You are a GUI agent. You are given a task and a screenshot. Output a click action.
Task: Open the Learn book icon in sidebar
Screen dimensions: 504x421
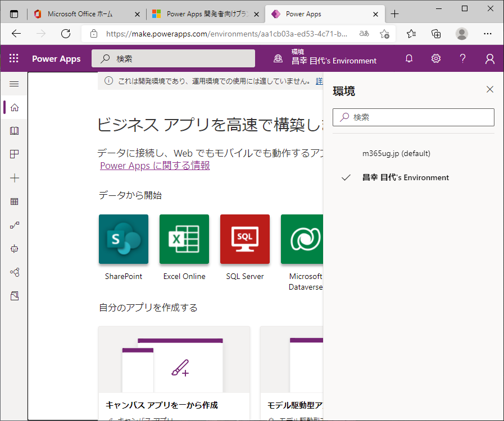click(x=15, y=131)
